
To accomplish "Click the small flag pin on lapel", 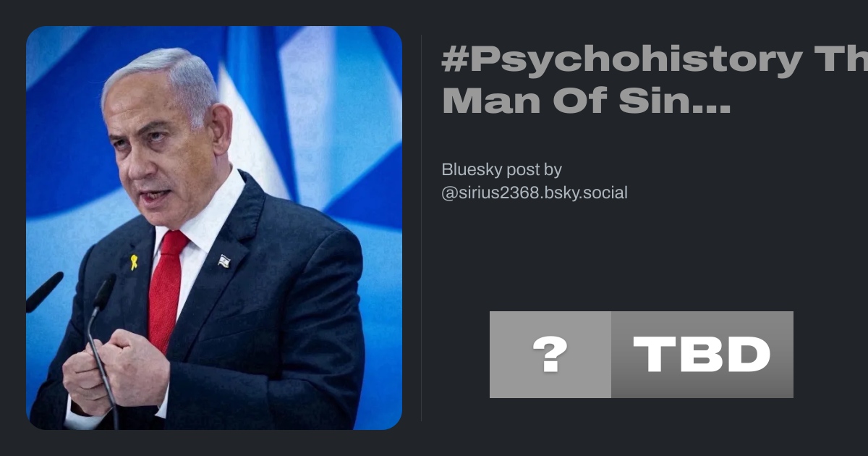I will (224, 261).
